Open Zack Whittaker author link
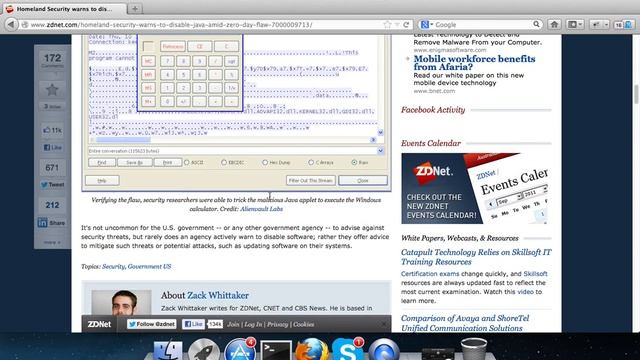640x360 pixels. [x=218, y=295]
